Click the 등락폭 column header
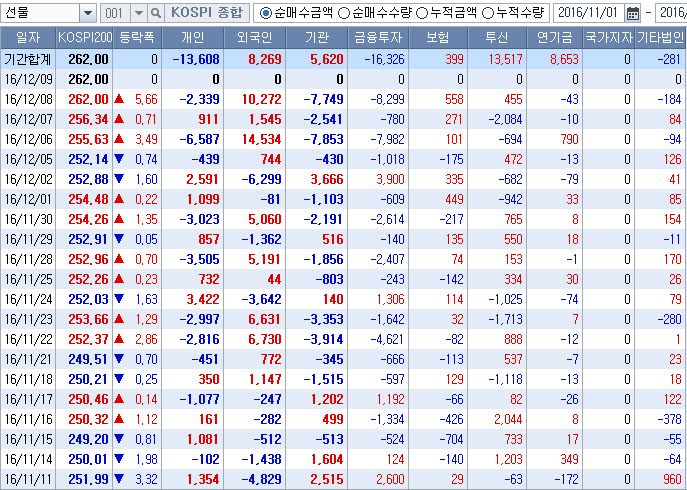The width and height of the screenshot is (687, 490). (137, 38)
